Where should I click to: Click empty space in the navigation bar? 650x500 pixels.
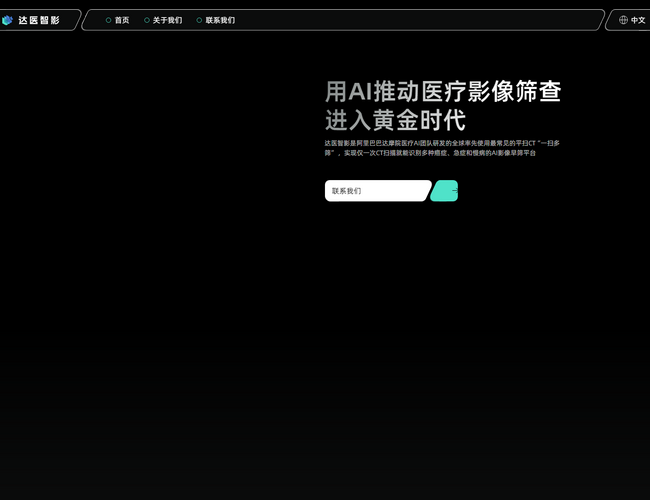click(x=420, y=20)
